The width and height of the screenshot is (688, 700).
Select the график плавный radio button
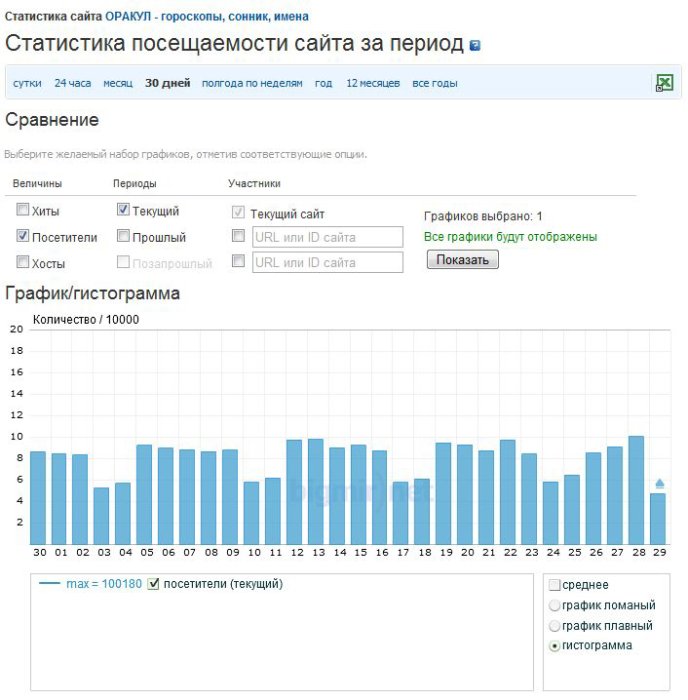point(554,626)
